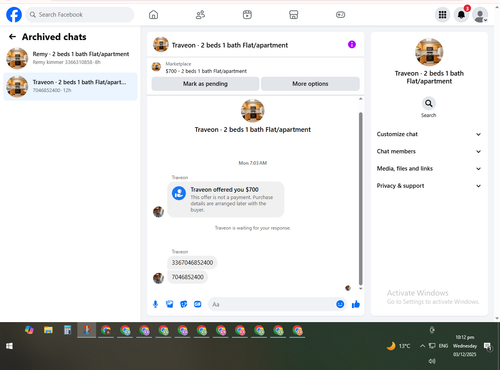
Task: Choose a sticker icon
Action: tap(184, 304)
